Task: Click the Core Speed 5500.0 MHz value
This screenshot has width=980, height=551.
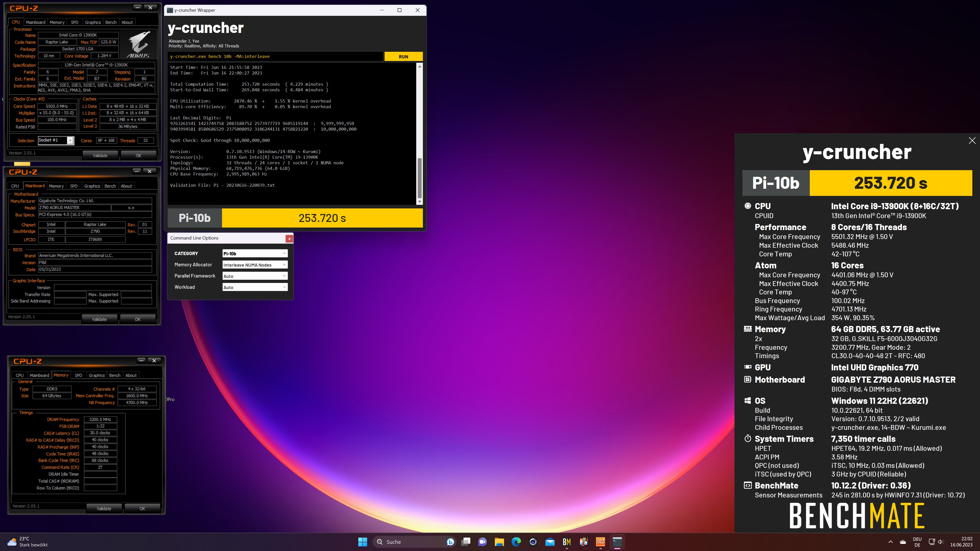Action: point(57,106)
